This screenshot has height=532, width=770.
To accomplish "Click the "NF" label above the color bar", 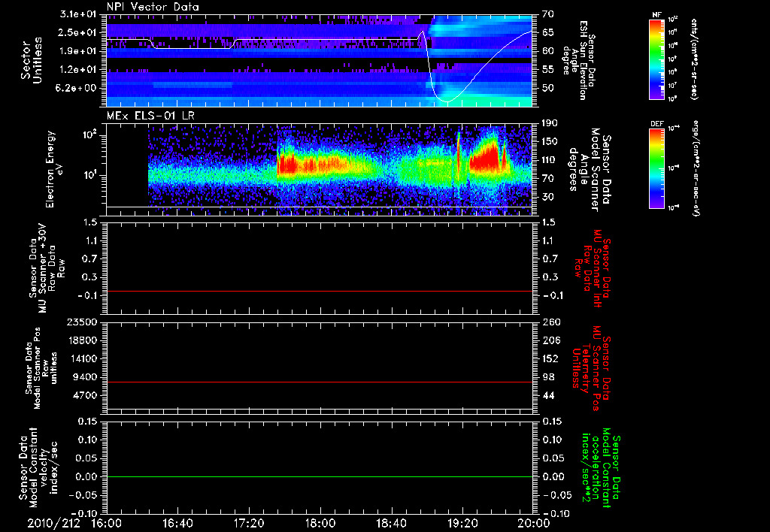I will [656, 15].
